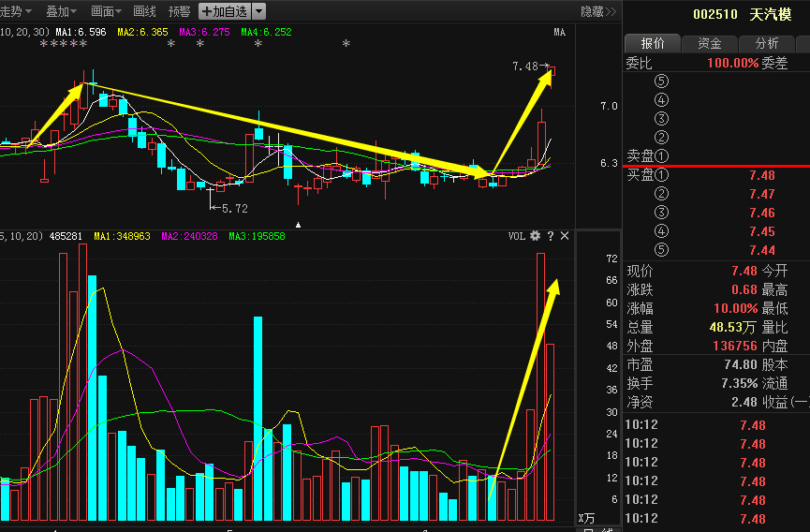Click the plus icon in 加自选 button
Screen dimensions: 810x532
click(206, 11)
